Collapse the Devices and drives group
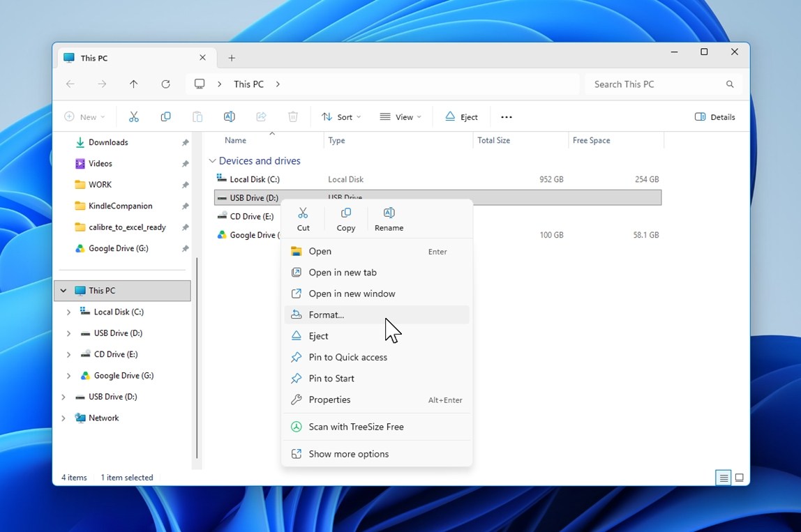 (x=212, y=161)
